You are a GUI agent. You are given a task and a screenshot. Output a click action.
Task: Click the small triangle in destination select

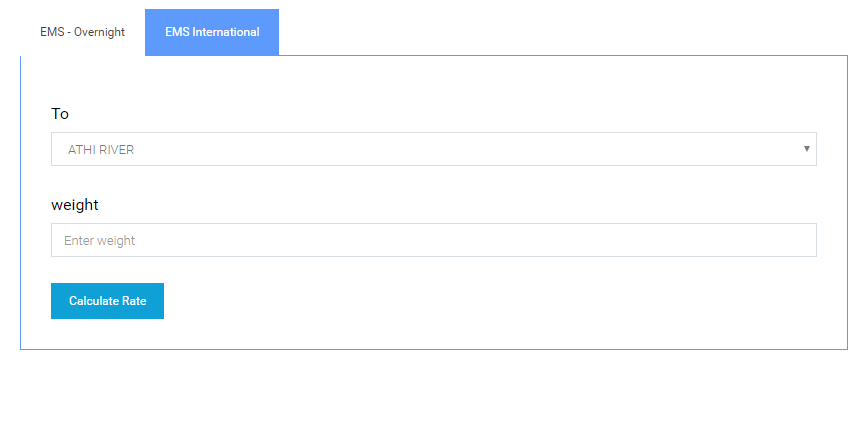(x=807, y=149)
